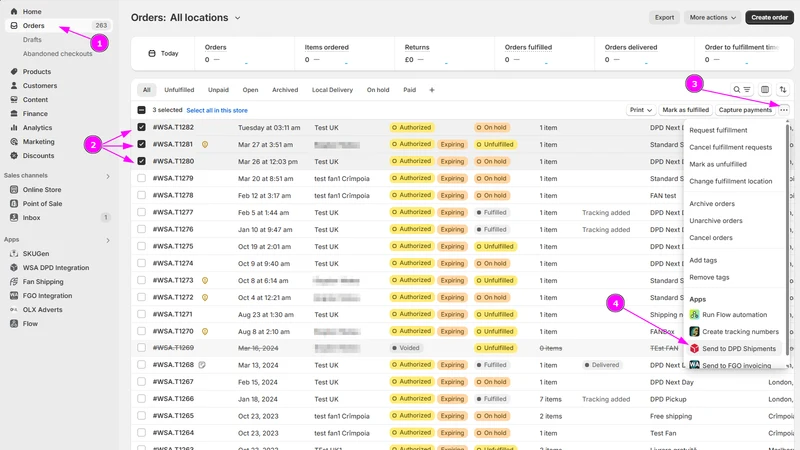
Task: Expand the All locations dropdown
Action: click(205, 17)
